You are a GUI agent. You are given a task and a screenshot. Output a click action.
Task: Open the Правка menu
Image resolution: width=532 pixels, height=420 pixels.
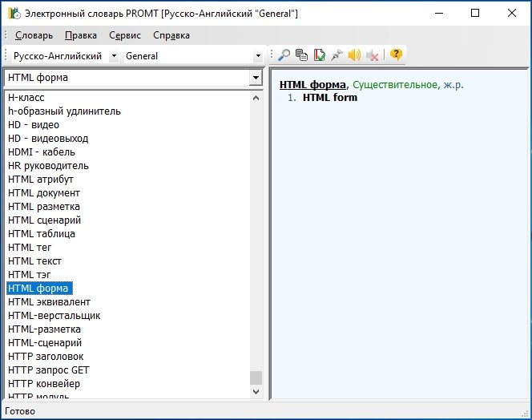click(81, 35)
